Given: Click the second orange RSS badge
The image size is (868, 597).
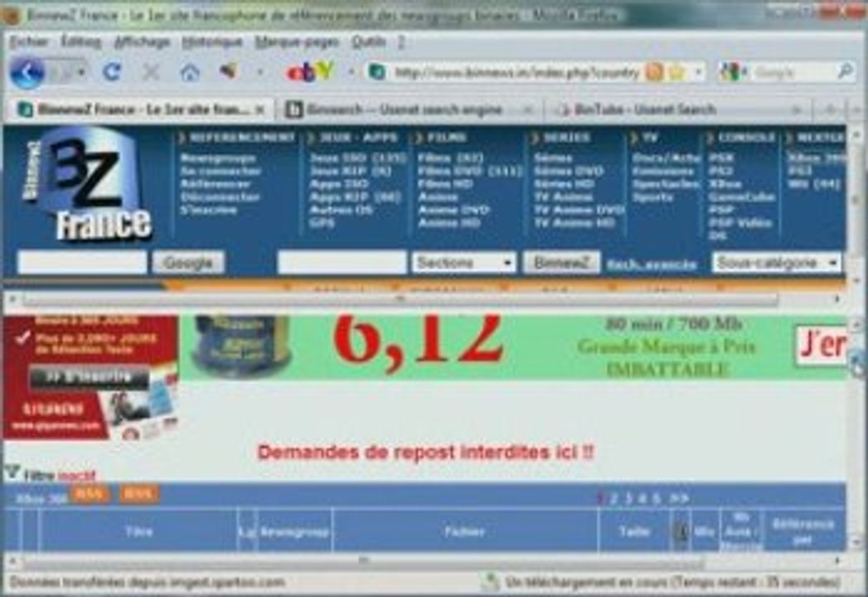Looking at the screenshot, I should [x=138, y=493].
